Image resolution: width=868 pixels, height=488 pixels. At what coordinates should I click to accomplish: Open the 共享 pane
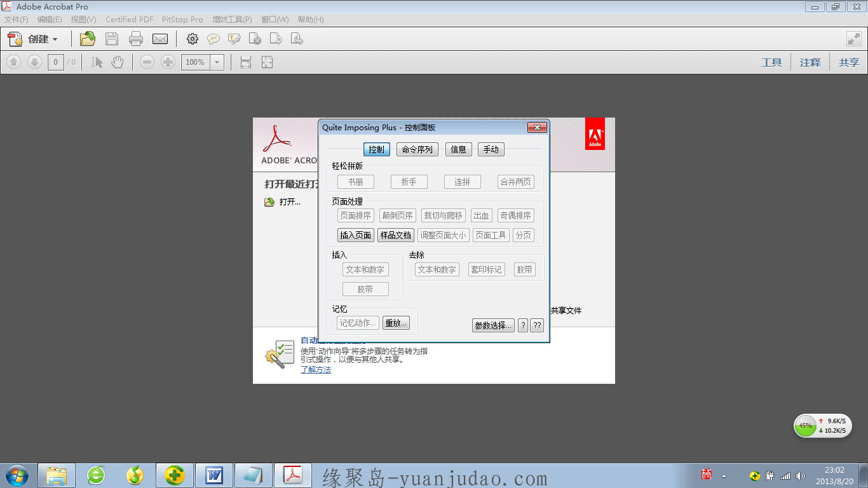point(849,62)
